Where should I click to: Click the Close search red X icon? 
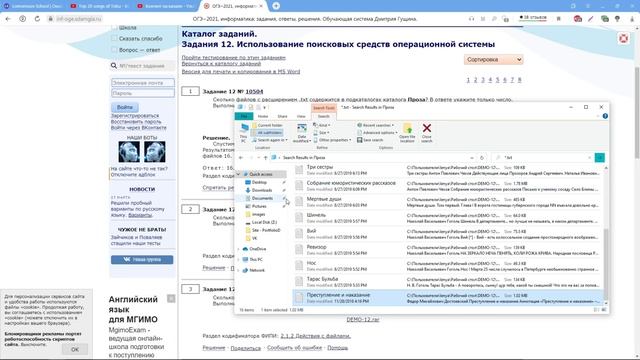pyautogui.click(x=427, y=128)
